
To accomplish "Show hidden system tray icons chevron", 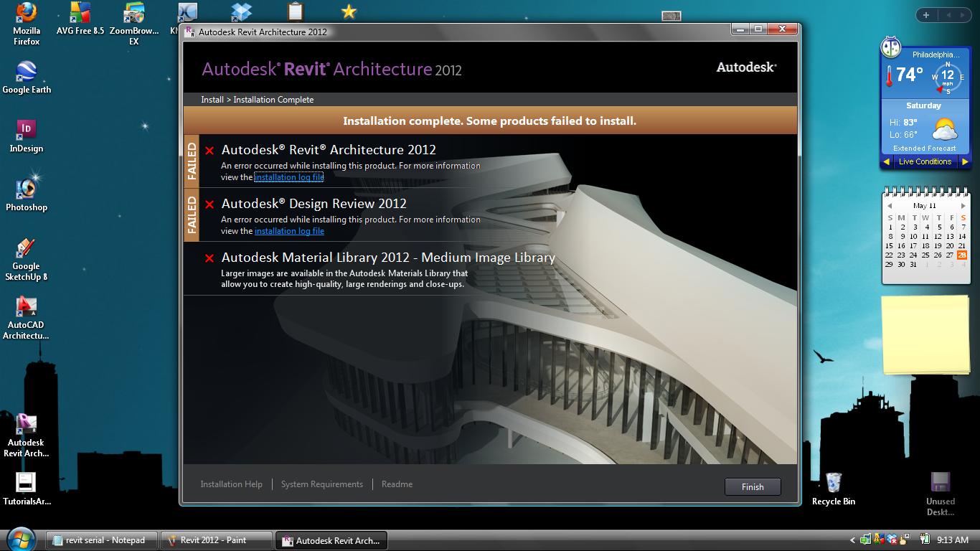I will pyautogui.click(x=852, y=540).
